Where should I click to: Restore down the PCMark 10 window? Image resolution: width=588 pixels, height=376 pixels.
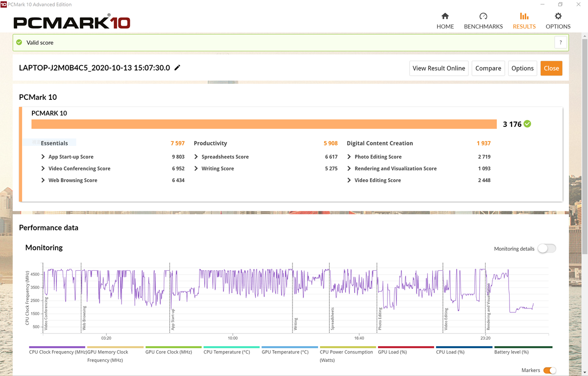560,4
